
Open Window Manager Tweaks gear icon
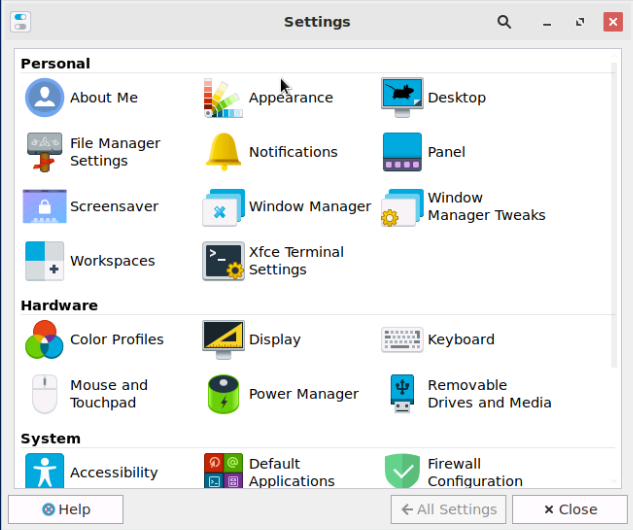(402, 207)
